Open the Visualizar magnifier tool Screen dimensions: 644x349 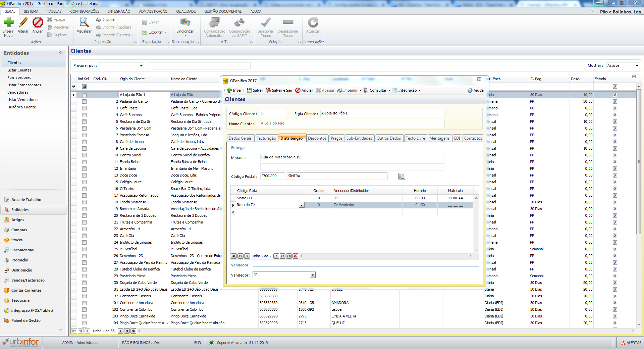click(x=84, y=23)
